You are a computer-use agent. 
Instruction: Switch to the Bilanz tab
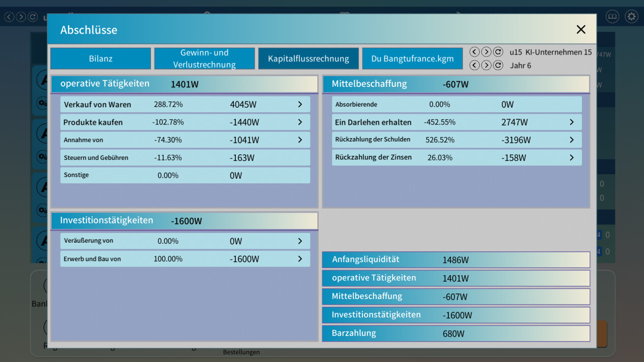click(101, 58)
